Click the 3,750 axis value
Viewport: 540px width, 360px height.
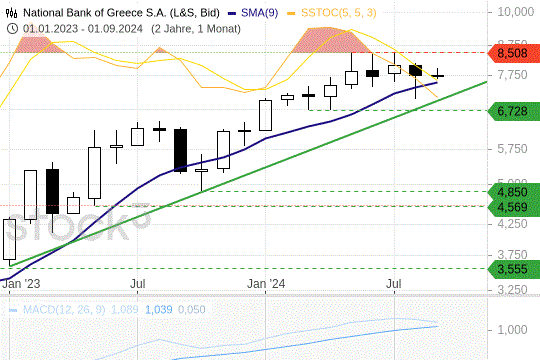(512, 255)
